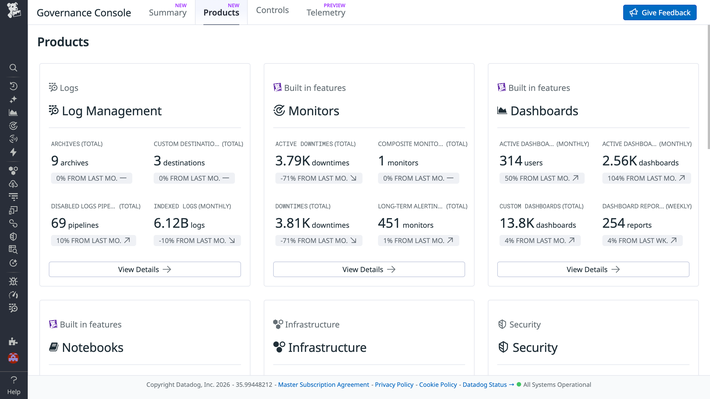This screenshot has height=399, width=710.
Task: Click the Security card shield icon
Action: coord(503,347)
